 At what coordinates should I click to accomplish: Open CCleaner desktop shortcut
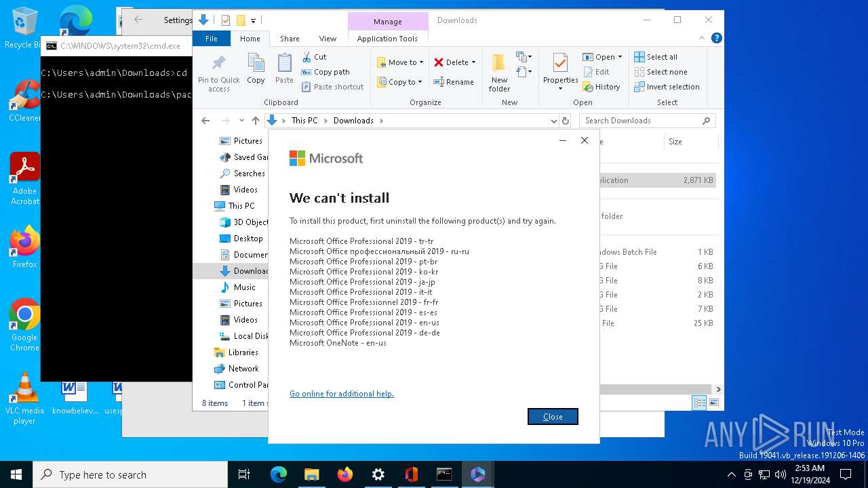pyautogui.click(x=24, y=100)
